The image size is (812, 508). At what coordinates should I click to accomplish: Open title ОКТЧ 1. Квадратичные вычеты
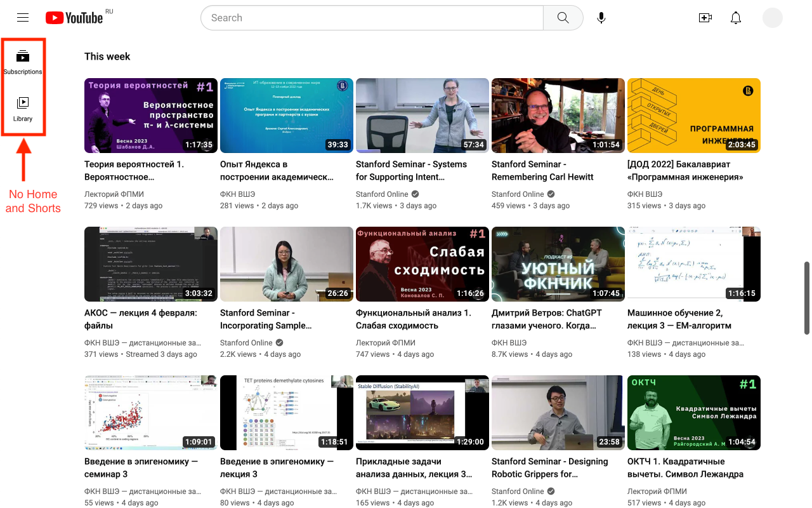pyautogui.click(x=685, y=467)
